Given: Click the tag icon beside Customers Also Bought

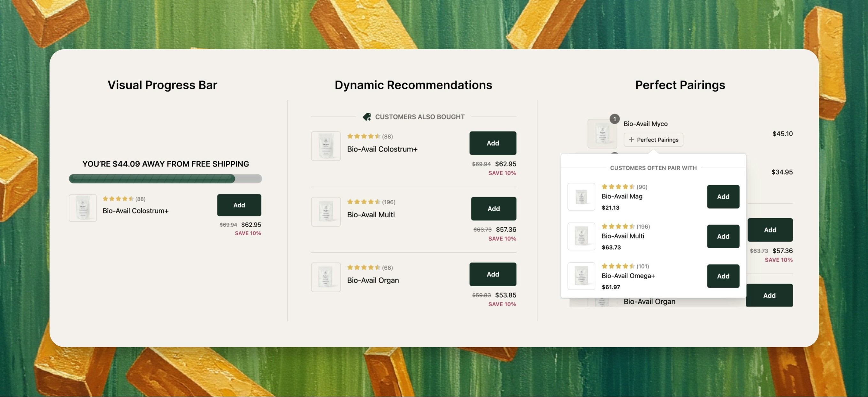Looking at the screenshot, I should 367,117.
